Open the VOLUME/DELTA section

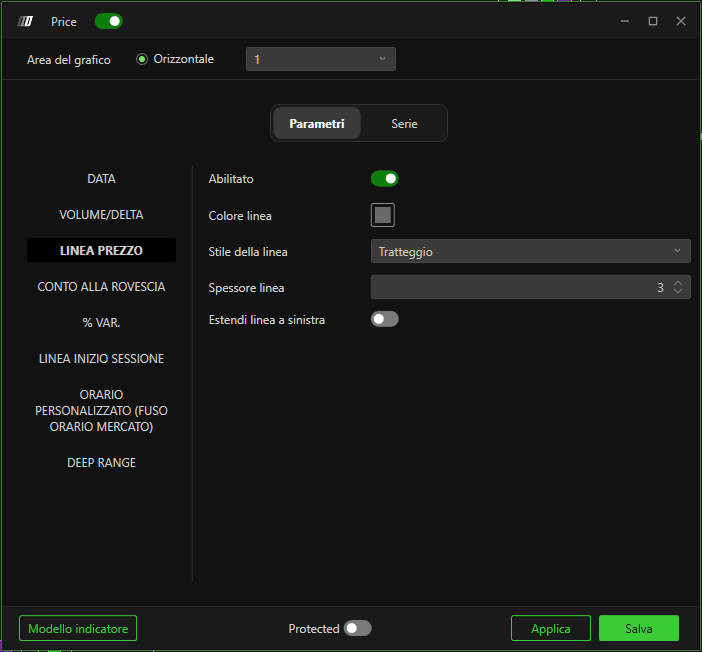point(101,215)
